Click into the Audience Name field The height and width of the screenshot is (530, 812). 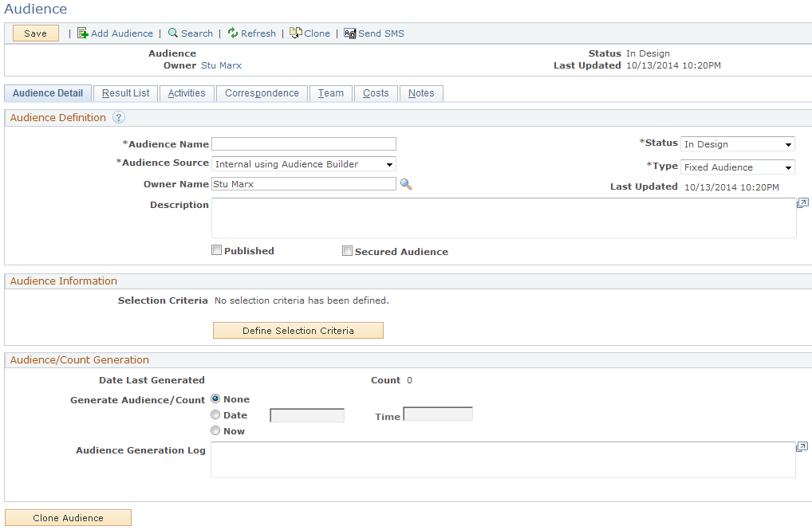click(x=304, y=144)
